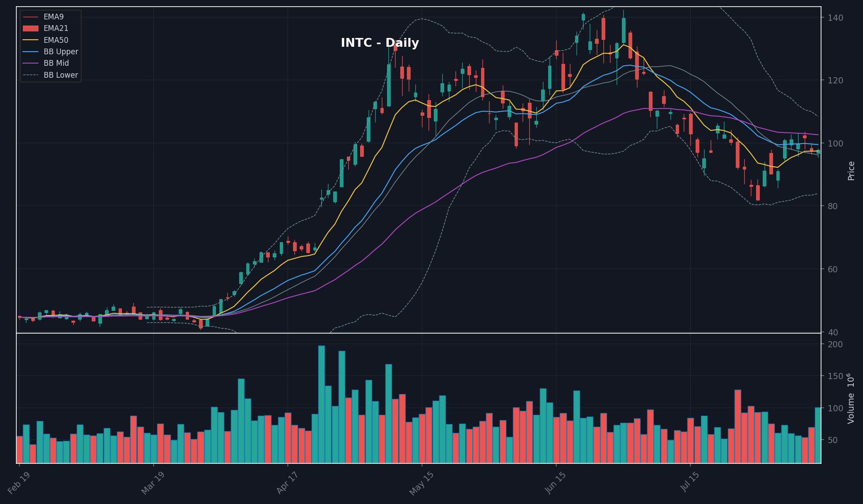The image size is (863, 504).
Task: Click the red EMA21 legend swatch
Action: click(x=30, y=28)
